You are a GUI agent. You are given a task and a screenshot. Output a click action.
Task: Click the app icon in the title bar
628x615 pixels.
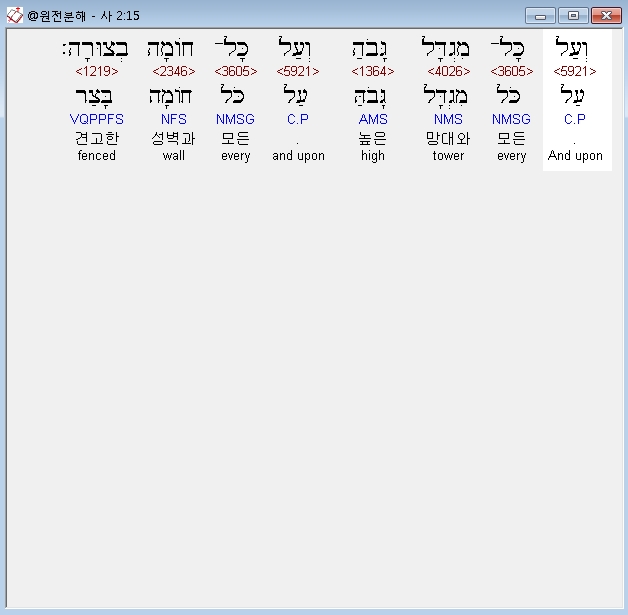point(15,16)
